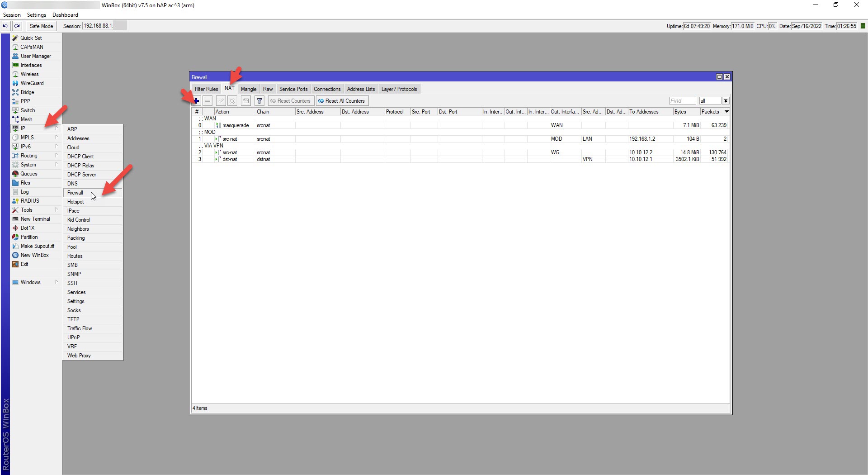Open PPP in the sidebar
This screenshot has height=475, width=868.
pos(36,101)
